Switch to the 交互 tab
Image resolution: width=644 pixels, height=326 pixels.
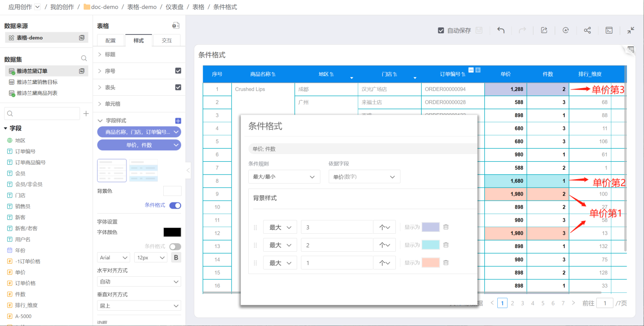point(166,41)
